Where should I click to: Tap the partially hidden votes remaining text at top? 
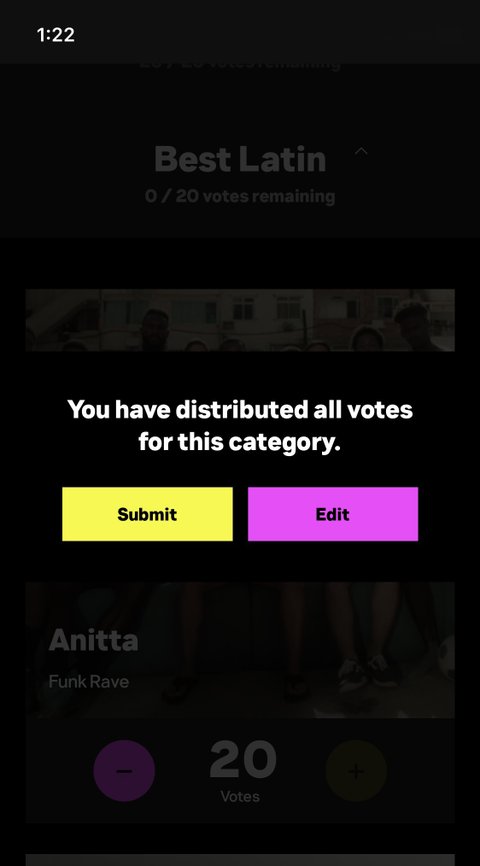pyautogui.click(x=240, y=65)
